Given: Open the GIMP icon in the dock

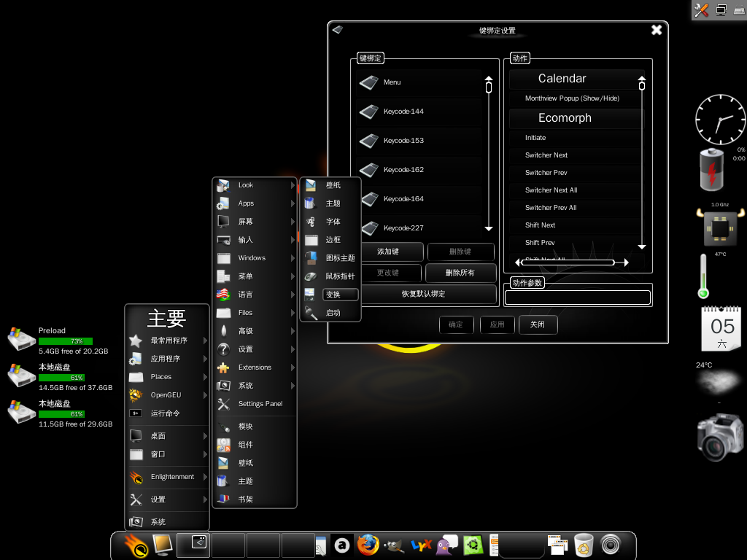Looking at the screenshot, I should (394, 545).
